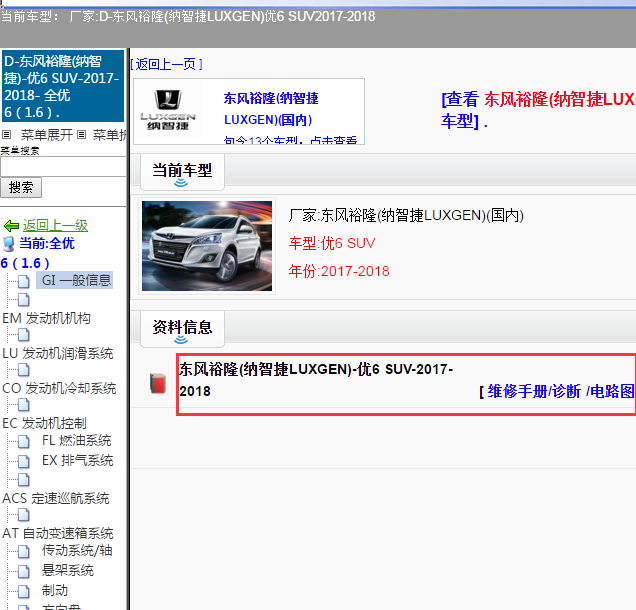Image resolution: width=636 pixels, height=610 pixels.
Task: Click the 搜索 search button
Action: [21, 187]
